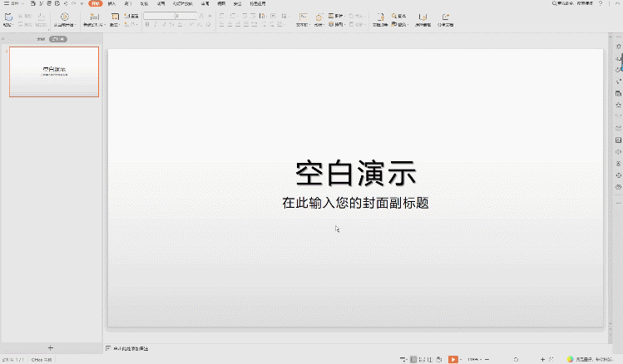Click the Share Document icon
Screen dimensions: 623x364
(447, 17)
